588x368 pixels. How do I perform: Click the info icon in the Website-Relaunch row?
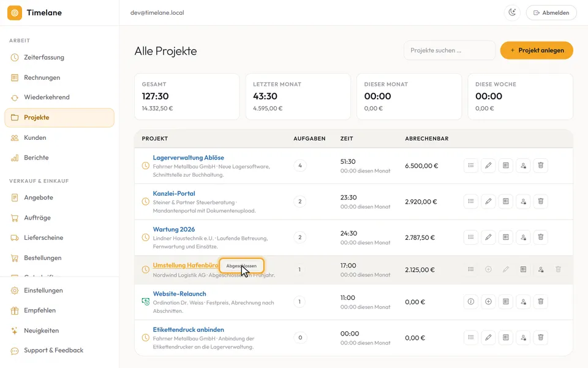[470, 302]
